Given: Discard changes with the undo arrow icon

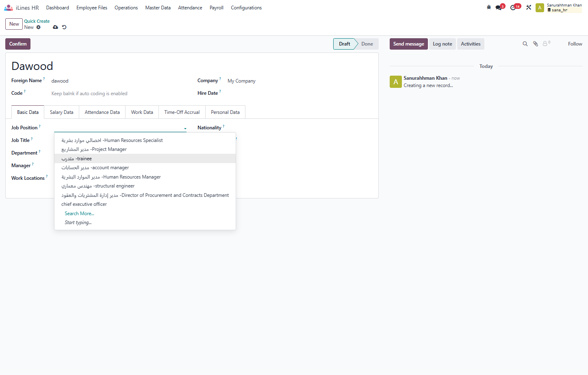Looking at the screenshot, I should tap(64, 27).
